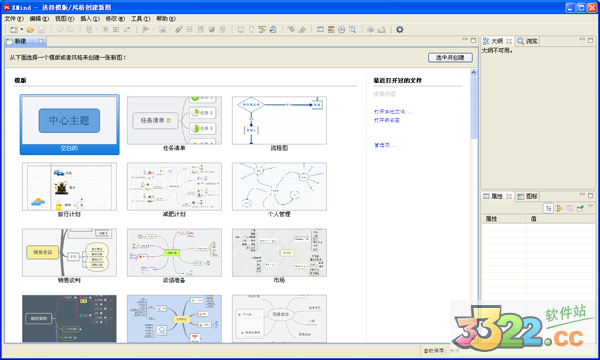Click the Insert image toolbar icon
The height and width of the screenshot is (360, 600).
click(x=163, y=29)
